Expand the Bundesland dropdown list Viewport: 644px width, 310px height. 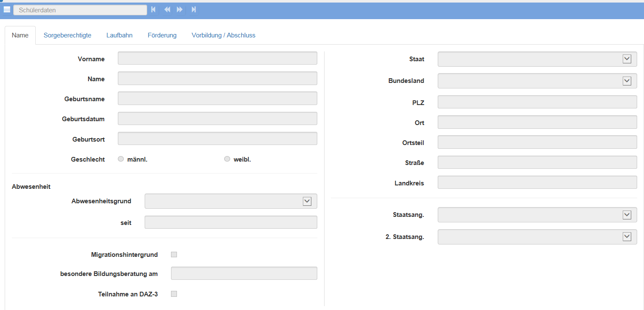(627, 81)
